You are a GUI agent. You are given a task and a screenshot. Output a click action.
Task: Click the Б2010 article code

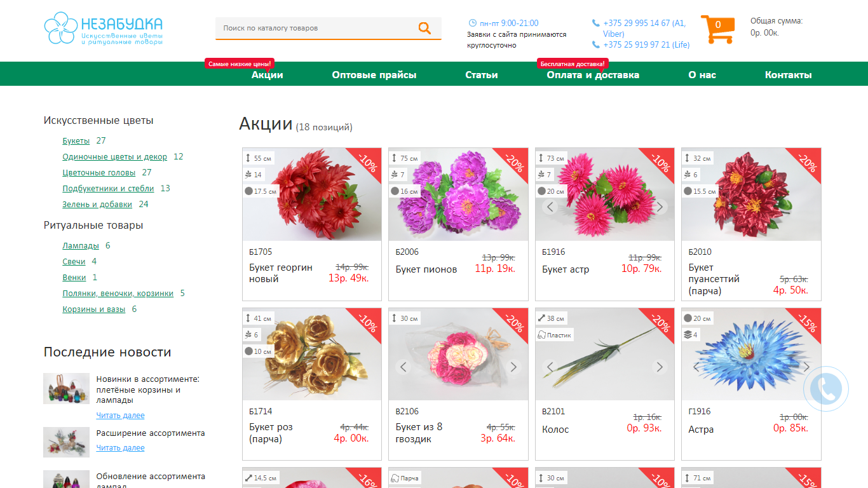pyautogui.click(x=700, y=252)
